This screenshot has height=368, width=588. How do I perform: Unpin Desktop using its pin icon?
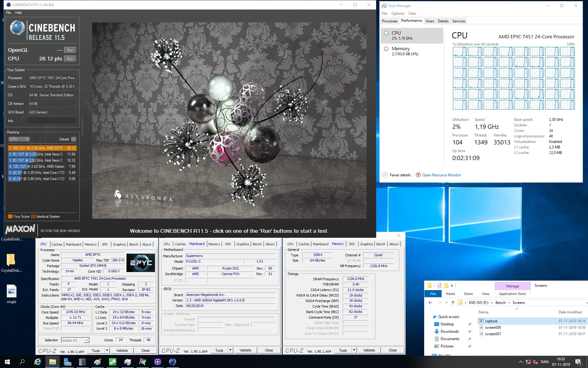[x=469, y=324]
